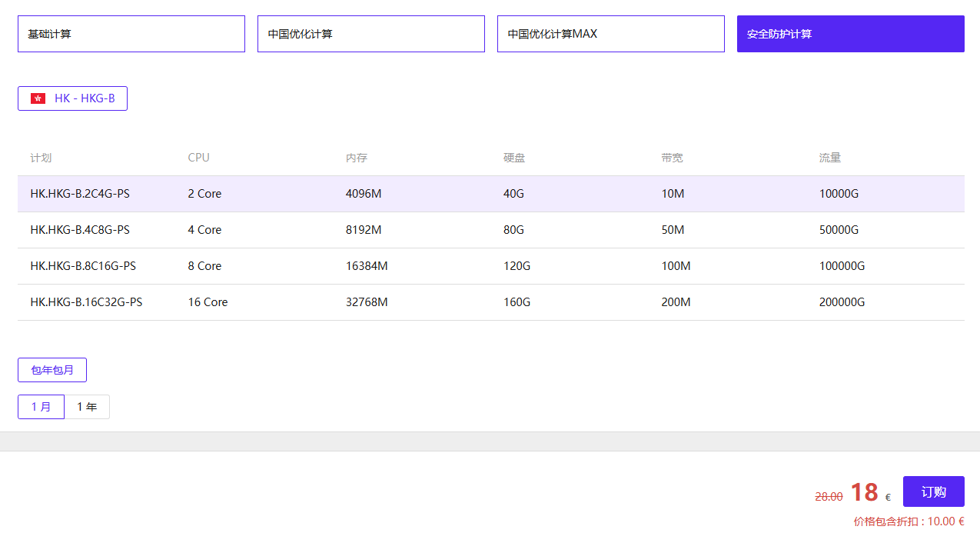This screenshot has width=980, height=543.
Task: Select the 安全防护计算 tab
Action: (850, 34)
